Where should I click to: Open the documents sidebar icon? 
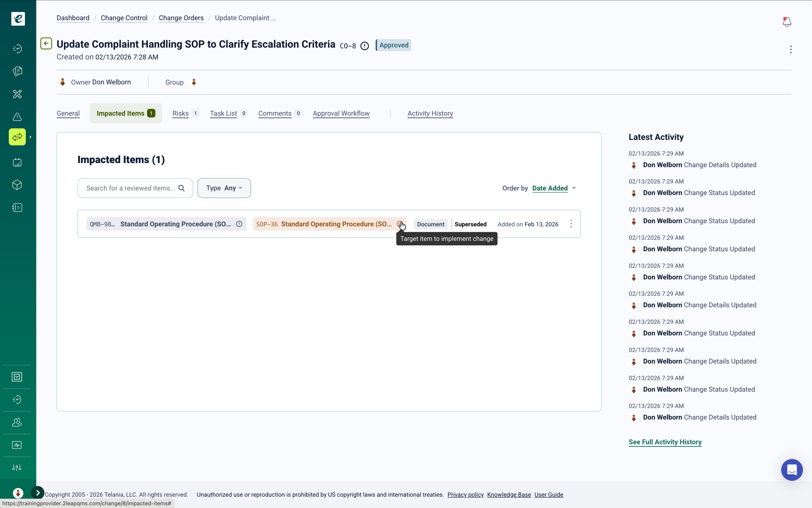(x=17, y=71)
